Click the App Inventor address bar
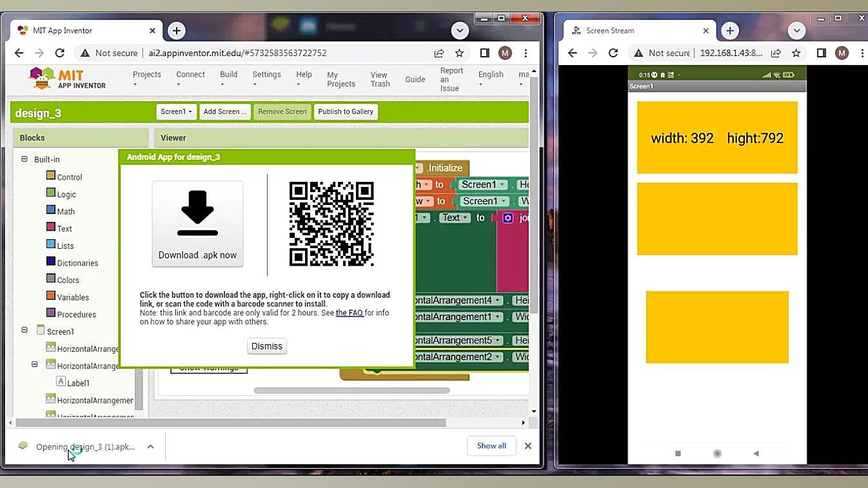This screenshot has height=488, width=868. [x=258, y=53]
